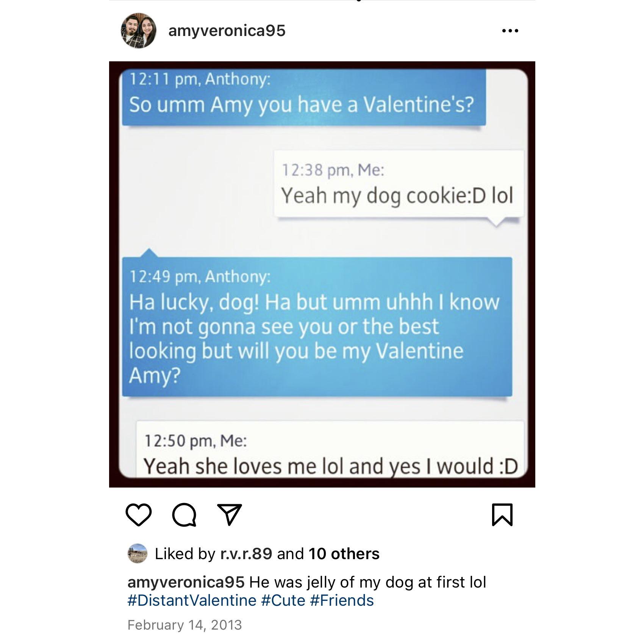Tap Anthony's 12:11 pm Valentine's message
This screenshot has height=644, width=644.
tap(304, 97)
